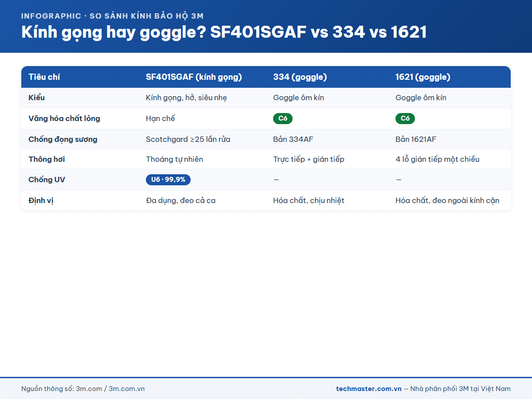Image resolution: width=532 pixels, height=399 pixels.
Task: Click the 'INFOGRAPHIC · SO SÁNH KÍNH BẢO HỘ 3M' subtitle
Action: tap(112, 16)
